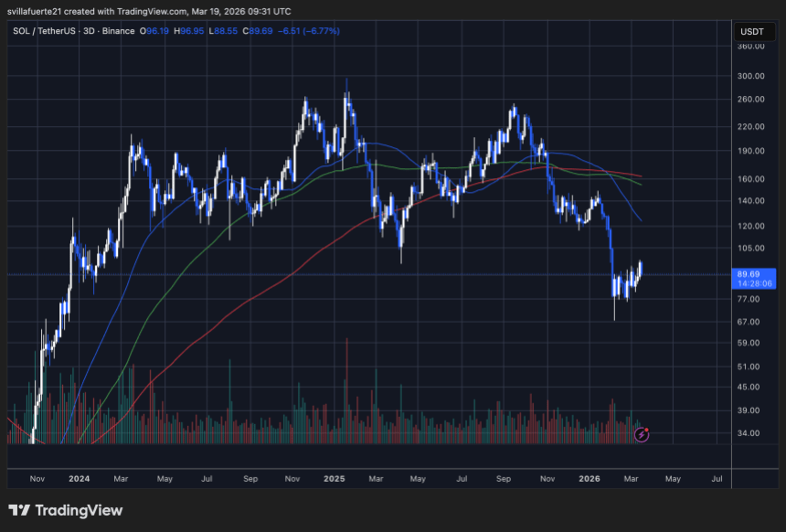The width and height of the screenshot is (786, 532).
Task: Switch to the 2025 section on time axis
Action: click(334, 478)
